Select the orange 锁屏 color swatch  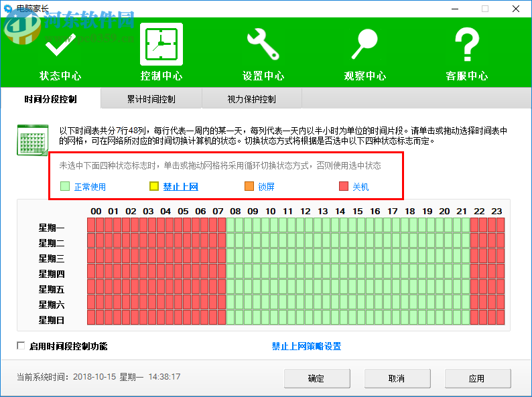click(249, 186)
